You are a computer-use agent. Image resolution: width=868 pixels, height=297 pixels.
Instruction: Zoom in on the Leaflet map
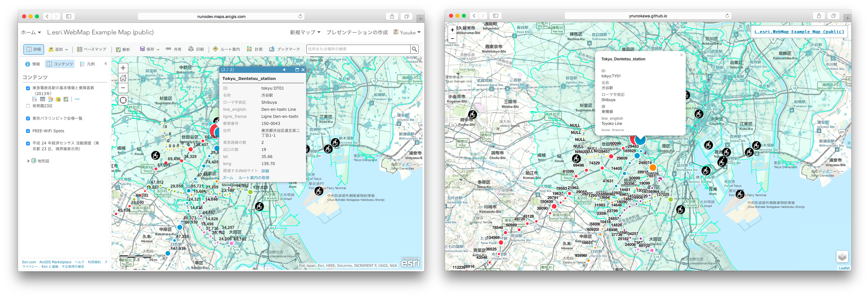click(452, 30)
